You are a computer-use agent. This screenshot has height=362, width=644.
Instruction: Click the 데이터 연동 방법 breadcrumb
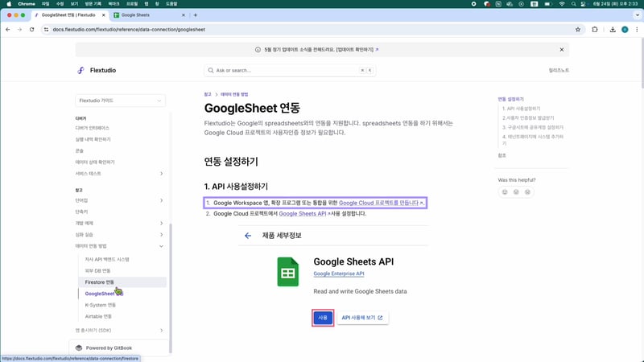[x=234, y=94]
